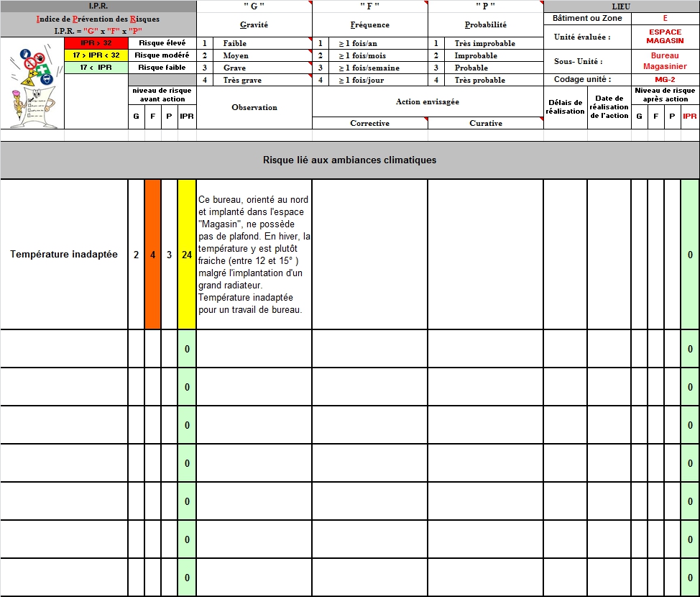Viewport: 700px width, 597px height.
Task: Select the "Température inadaptée" risk cell
Action: coord(64,255)
